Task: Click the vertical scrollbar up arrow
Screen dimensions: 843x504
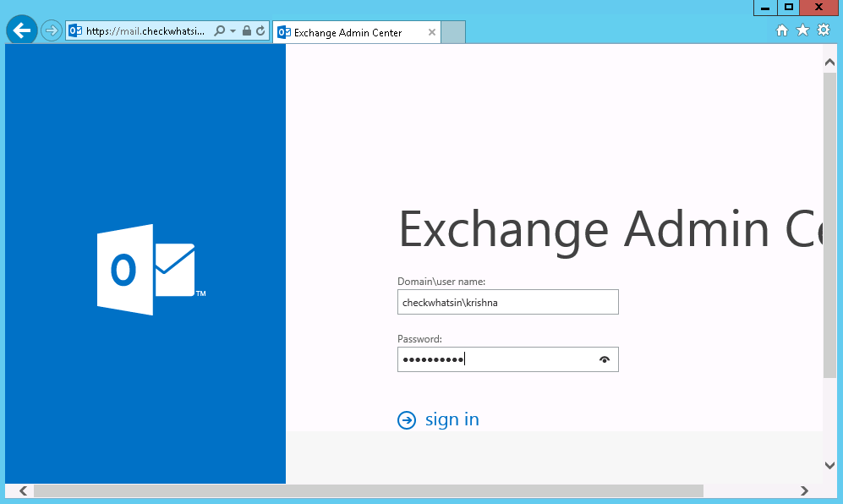Action: [829, 63]
